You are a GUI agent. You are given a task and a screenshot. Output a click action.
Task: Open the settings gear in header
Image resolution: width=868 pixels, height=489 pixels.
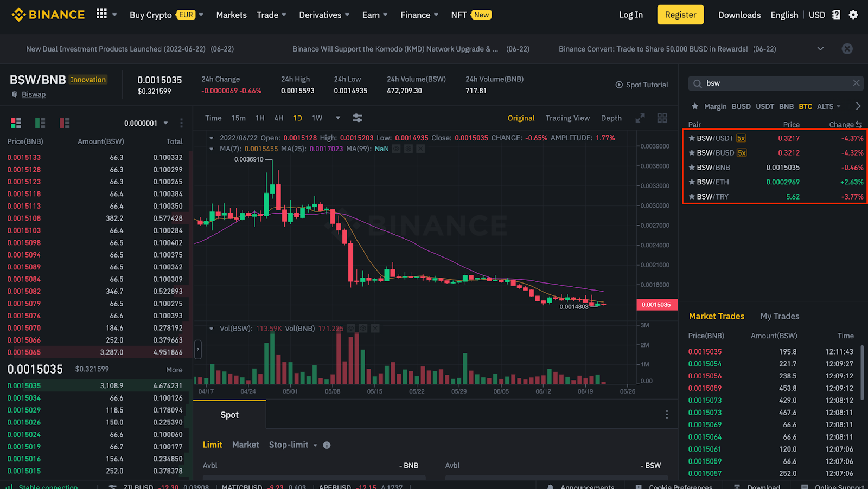click(x=853, y=15)
